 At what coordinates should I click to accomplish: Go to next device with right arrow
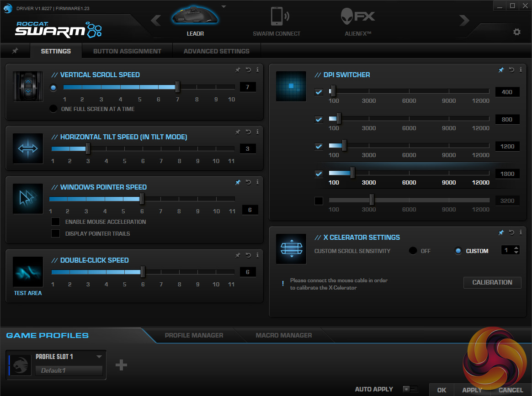pos(464,21)
